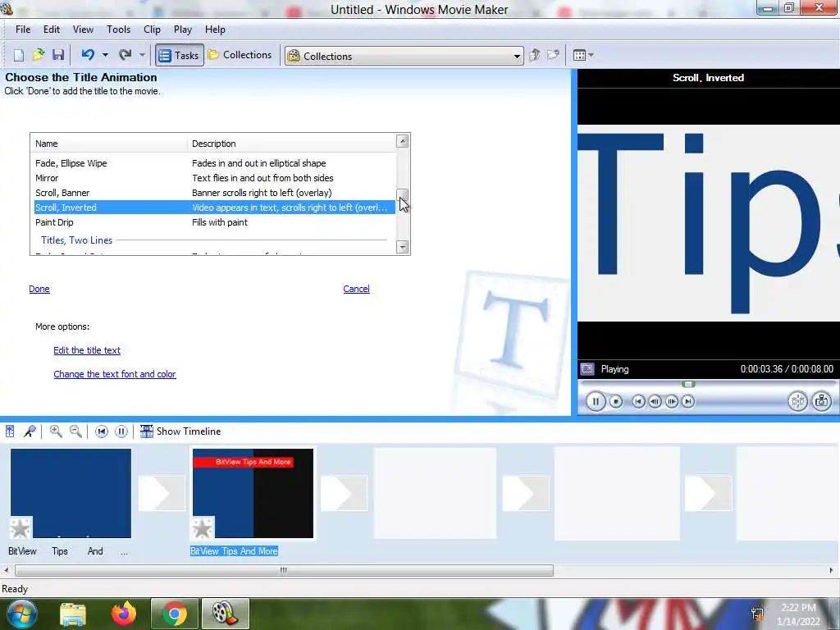
Task: Click the Redo arrow icon
Action: pos(126,55)
